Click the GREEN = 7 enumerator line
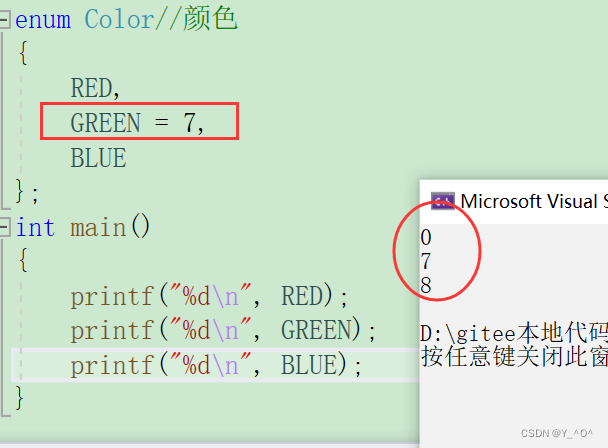608x448 pixels. point(137,123)
